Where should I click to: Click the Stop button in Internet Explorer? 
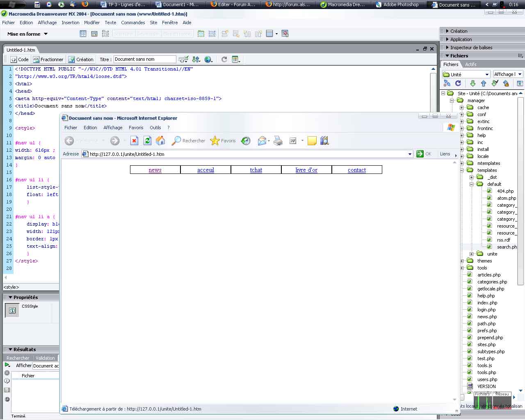coord(134,141)
